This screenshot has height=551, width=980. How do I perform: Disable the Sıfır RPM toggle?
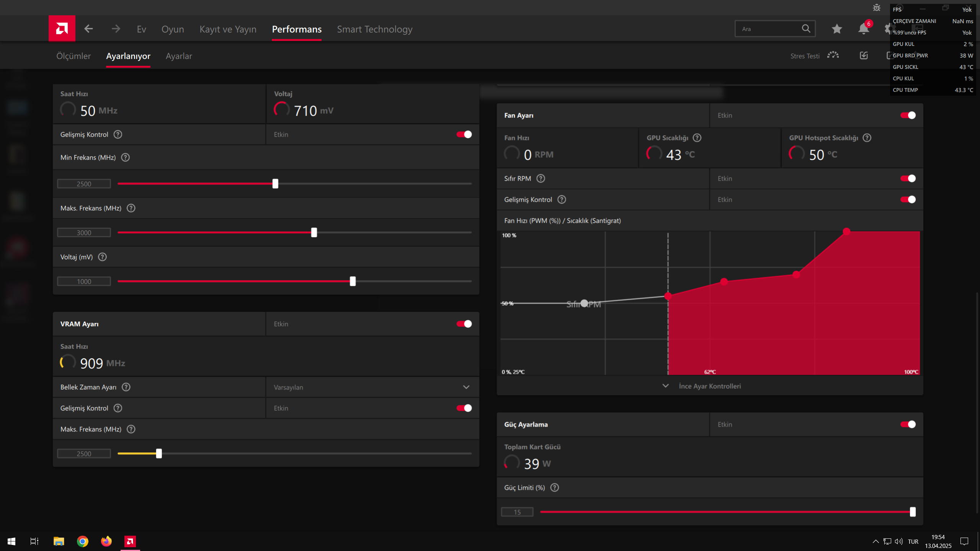click(x=908, y=179)
